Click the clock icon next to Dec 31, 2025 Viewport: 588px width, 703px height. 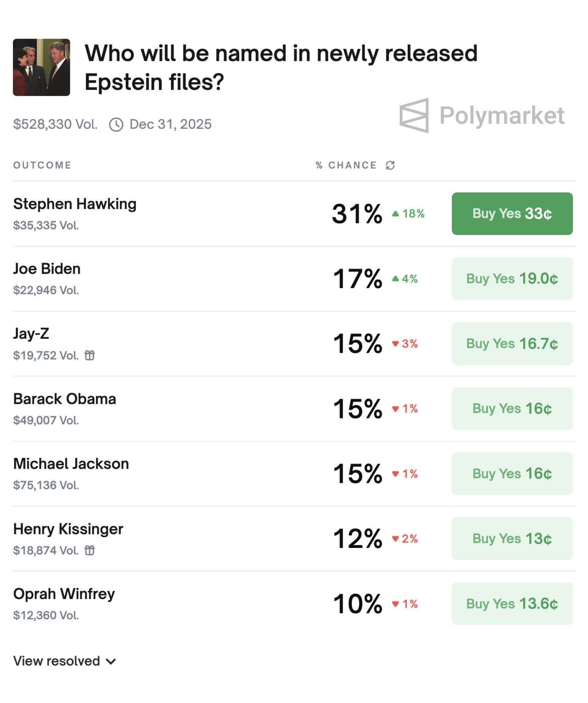pyautogui.click(x=116, y=125)
